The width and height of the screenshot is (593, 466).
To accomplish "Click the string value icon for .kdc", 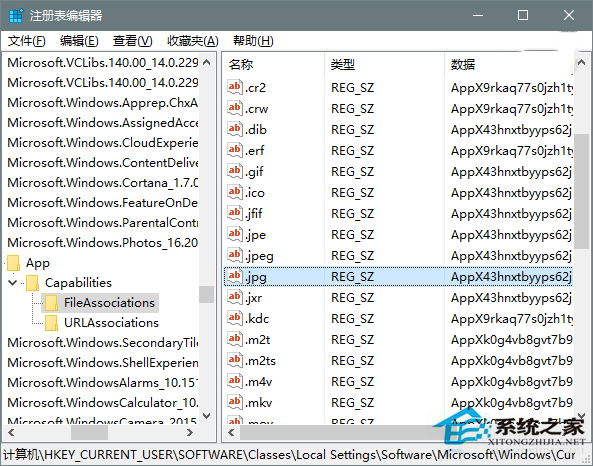I will pyautogui.click(x=234, y=318).
